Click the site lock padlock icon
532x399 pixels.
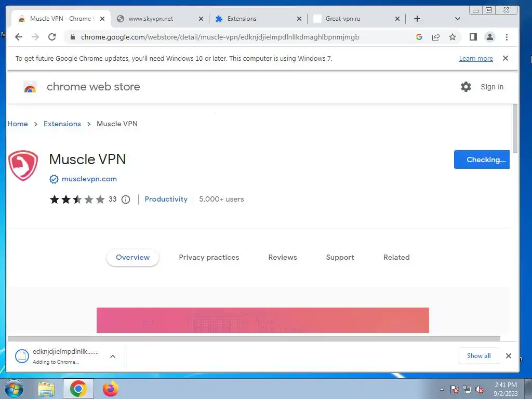[x=73, y=37]
